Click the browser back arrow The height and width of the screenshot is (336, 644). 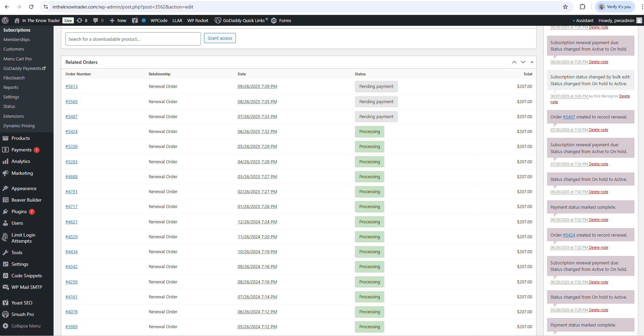(x=7, y=7)
